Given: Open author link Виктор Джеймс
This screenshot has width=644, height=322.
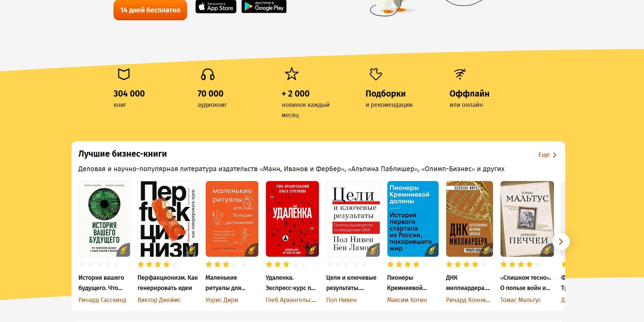Looking at the screenshot, I should pos(159,300).
